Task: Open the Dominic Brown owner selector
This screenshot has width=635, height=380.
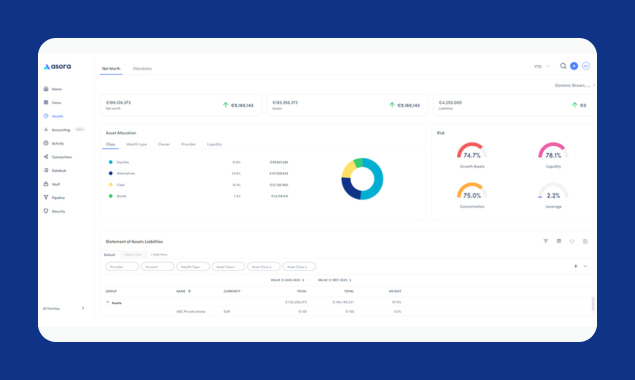Action: pos(574,85)
